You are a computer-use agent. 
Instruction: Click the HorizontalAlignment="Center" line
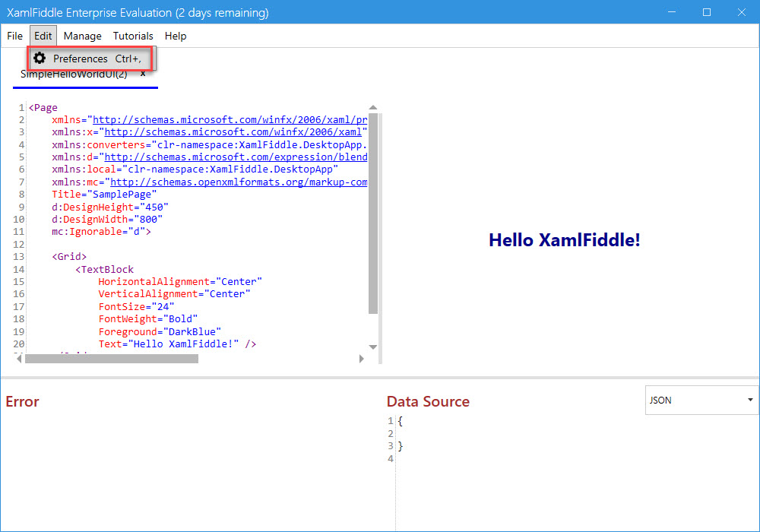click(180, 281)
